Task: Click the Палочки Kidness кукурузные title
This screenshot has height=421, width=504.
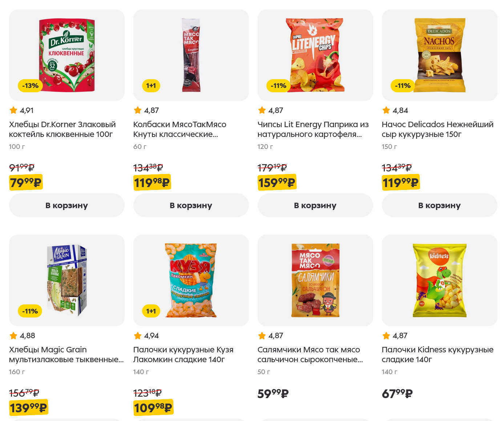Action: click(x=437, y=355)
